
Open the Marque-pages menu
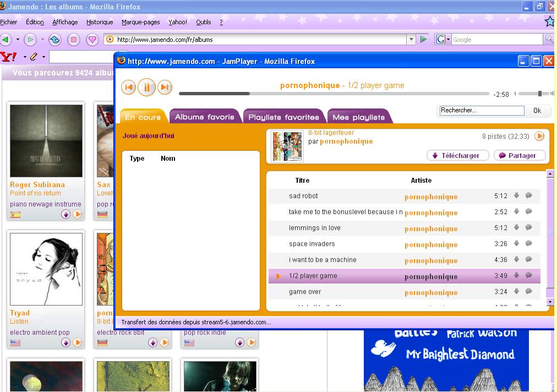(x=141, y=22)
